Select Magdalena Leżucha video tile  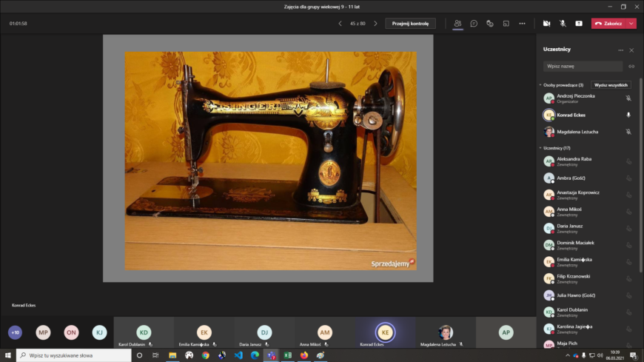pyautogui.click(x=446, y=332)
